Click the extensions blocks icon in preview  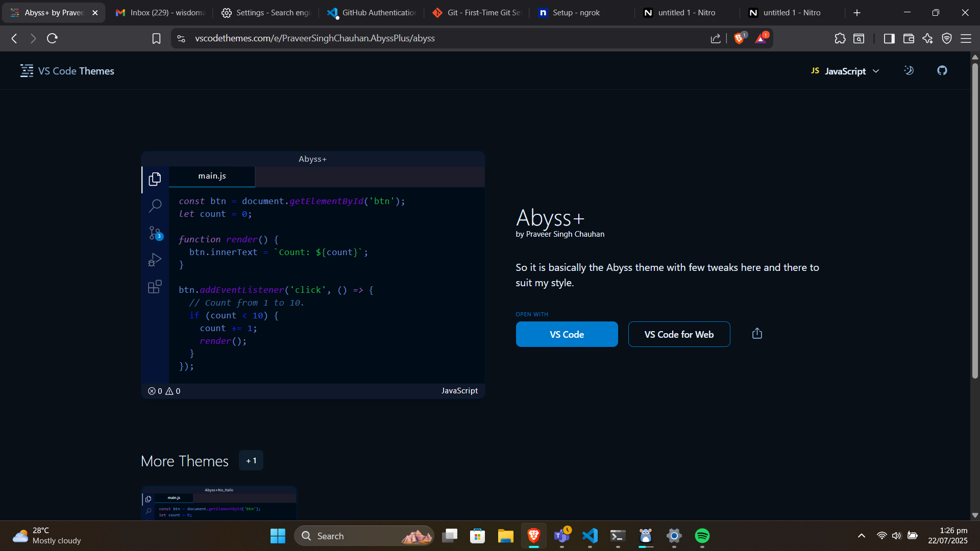(x=155, y=287)
